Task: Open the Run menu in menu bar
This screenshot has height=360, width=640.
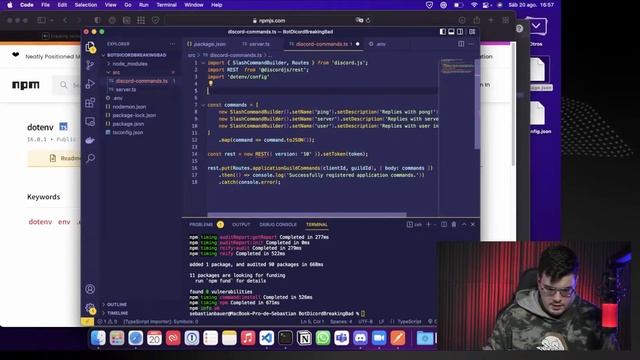Action: pos(144,5)
